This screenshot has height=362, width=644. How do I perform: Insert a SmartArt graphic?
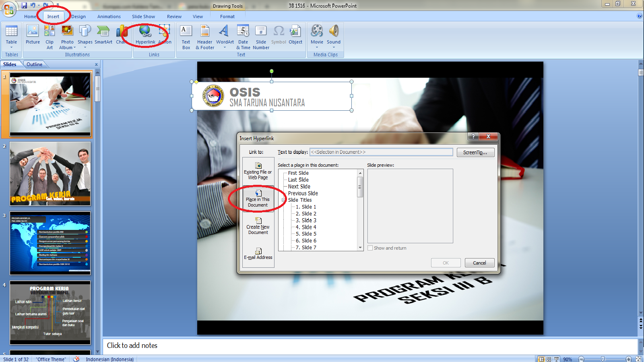click(x=103, y=35)
